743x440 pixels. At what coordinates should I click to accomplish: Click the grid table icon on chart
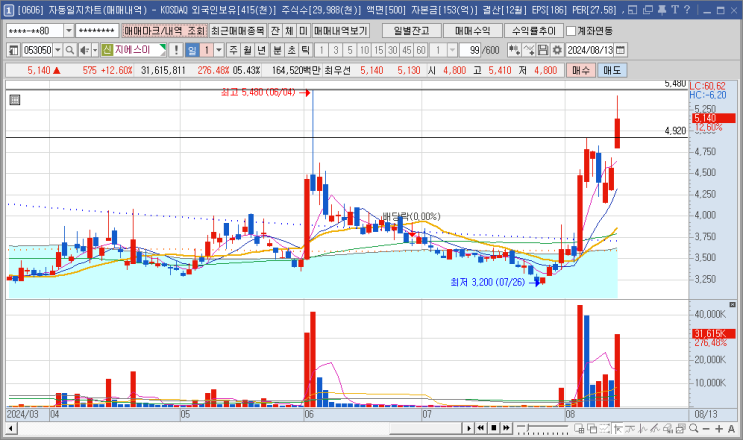[x=15, y=99]
